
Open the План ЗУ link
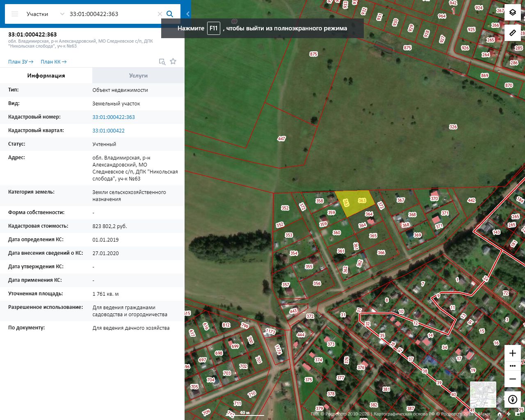pos(21,62)
